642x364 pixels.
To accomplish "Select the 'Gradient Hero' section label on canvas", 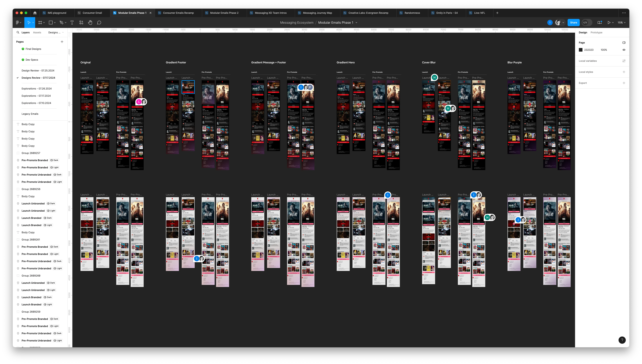I will click(345, 63).
